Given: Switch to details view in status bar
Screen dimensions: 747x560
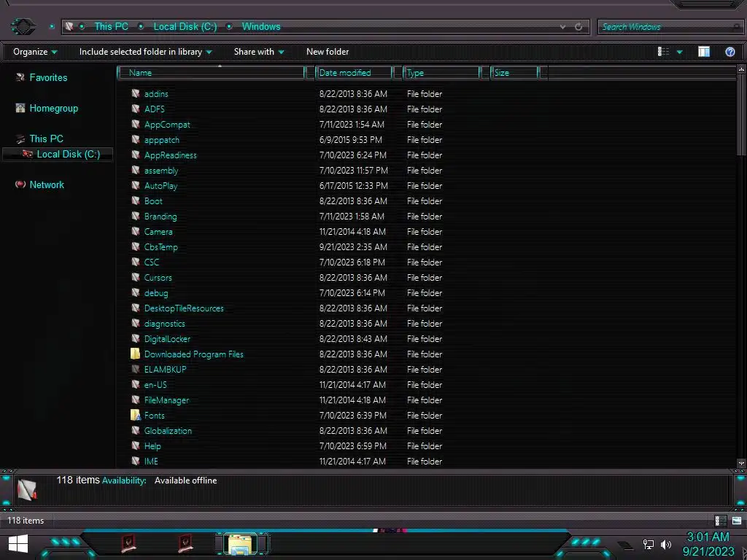Looking at the screenshot, I should pyautogui.click(x=720, y=521).
